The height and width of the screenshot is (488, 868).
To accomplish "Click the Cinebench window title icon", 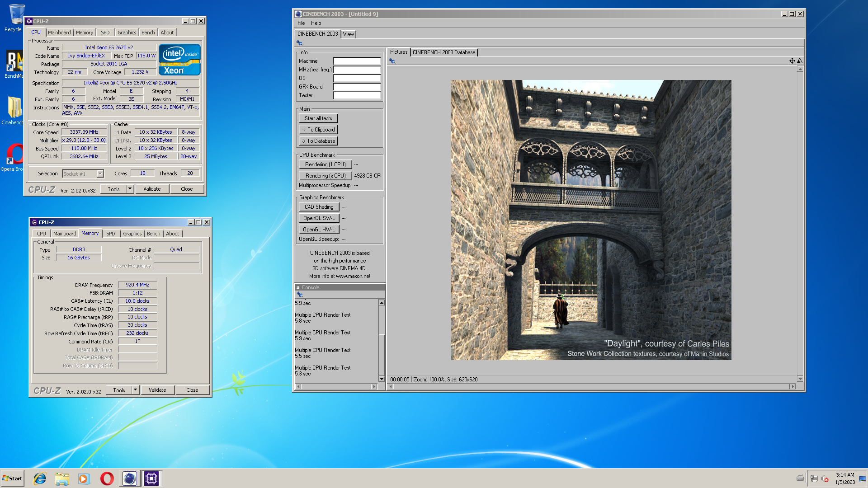I will (x=298, y=14).
